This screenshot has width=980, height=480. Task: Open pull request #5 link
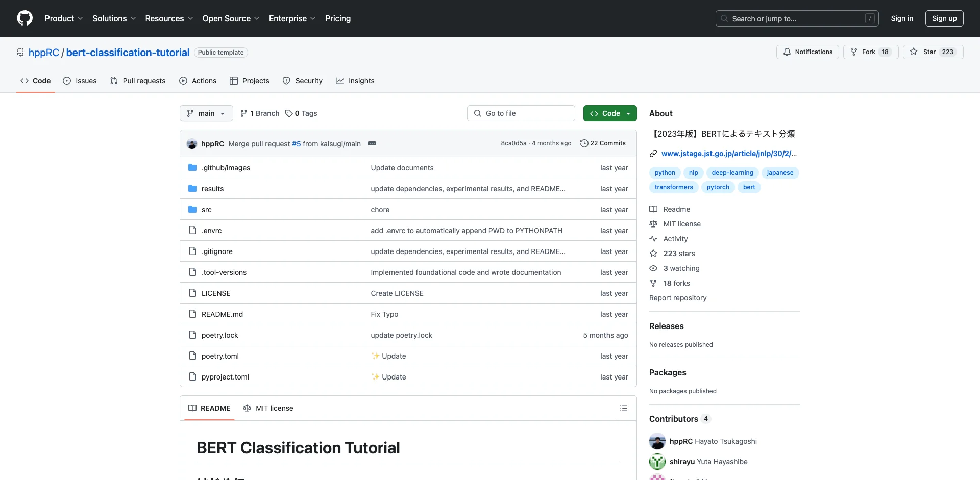point(297,144)
